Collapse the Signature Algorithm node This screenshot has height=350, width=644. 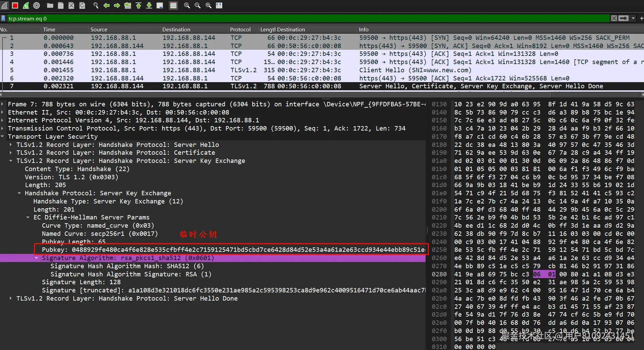37,258
